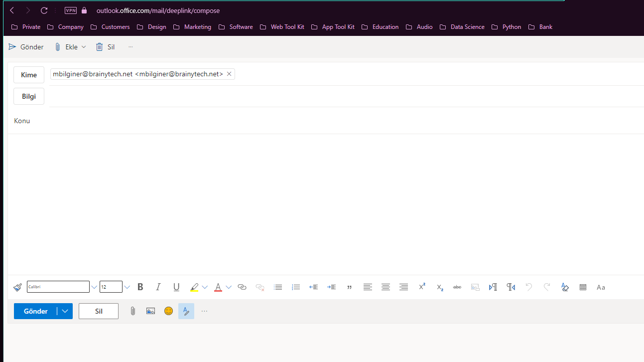
Task: Open send options arrow beside blue Gönder
Action: click(65, 311)
